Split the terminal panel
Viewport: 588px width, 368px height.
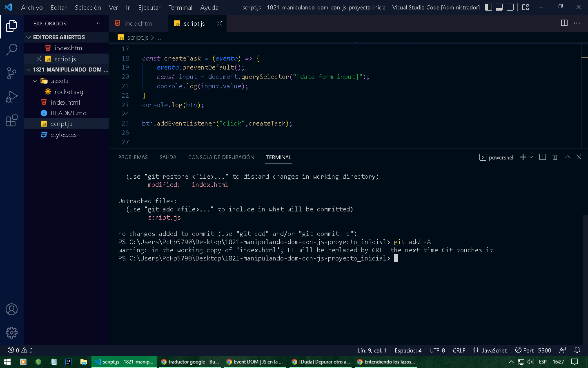pos(543,157)
